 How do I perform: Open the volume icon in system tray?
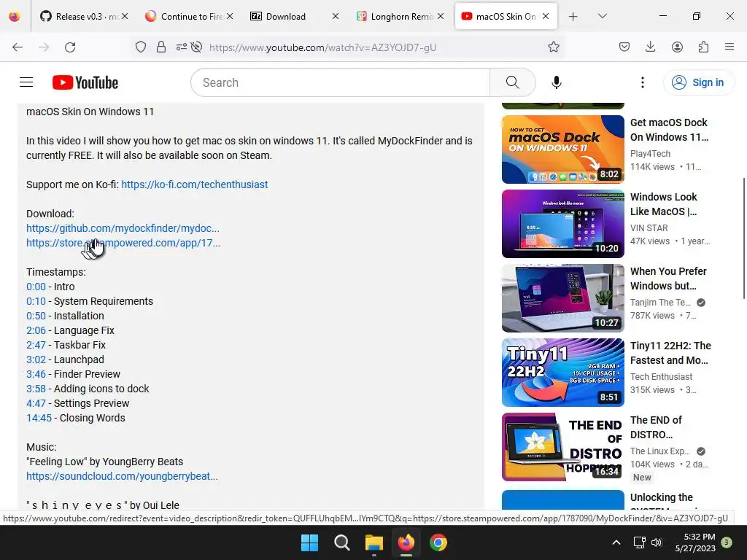click(x=657, y=542)
